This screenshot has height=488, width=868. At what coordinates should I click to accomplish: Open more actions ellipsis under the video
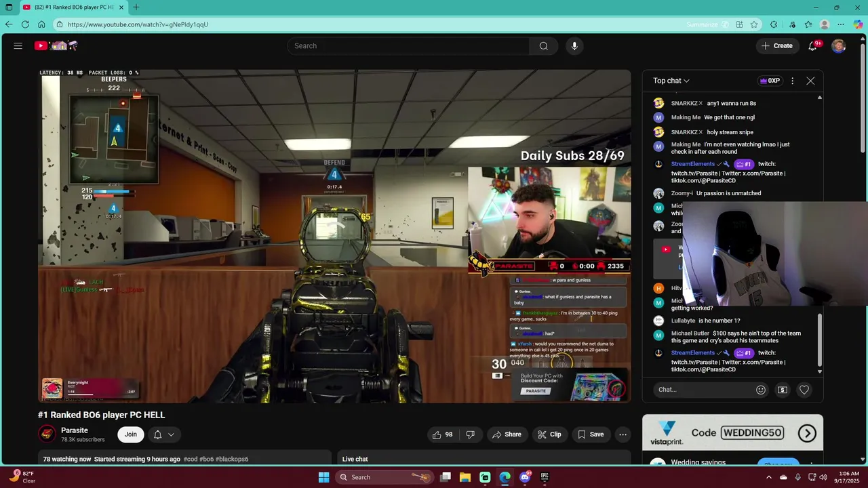click(623, 434)
